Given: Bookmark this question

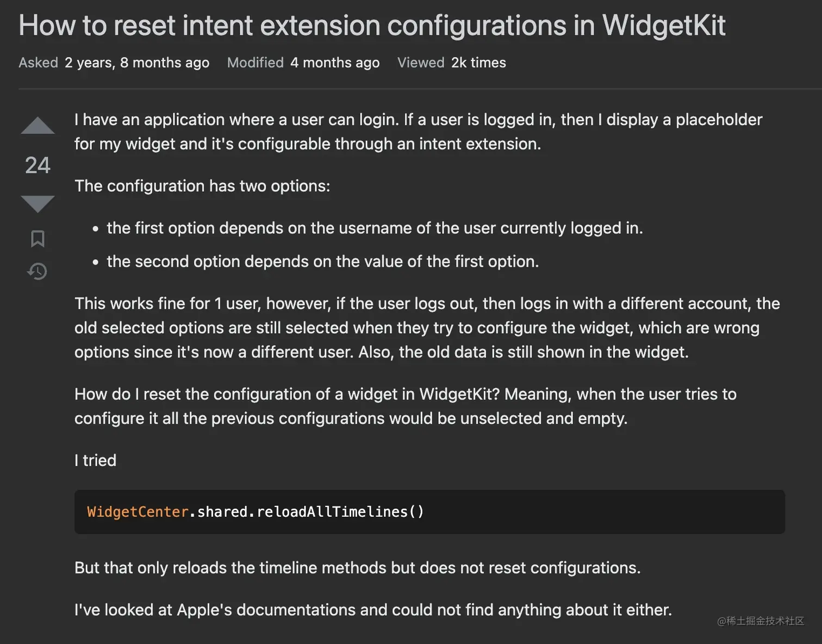Looking at the screenshot, I should point(38,239).
